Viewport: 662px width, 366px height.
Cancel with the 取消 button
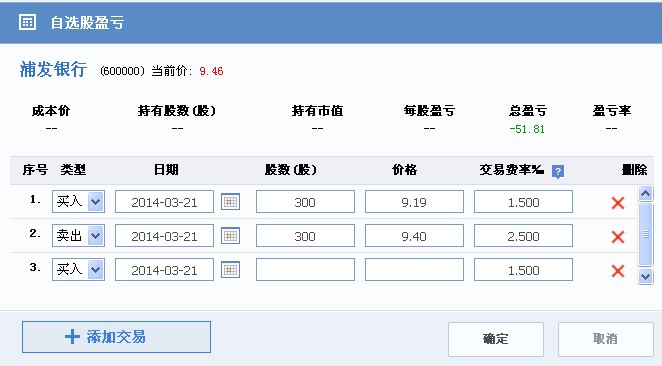click(605, 339)
